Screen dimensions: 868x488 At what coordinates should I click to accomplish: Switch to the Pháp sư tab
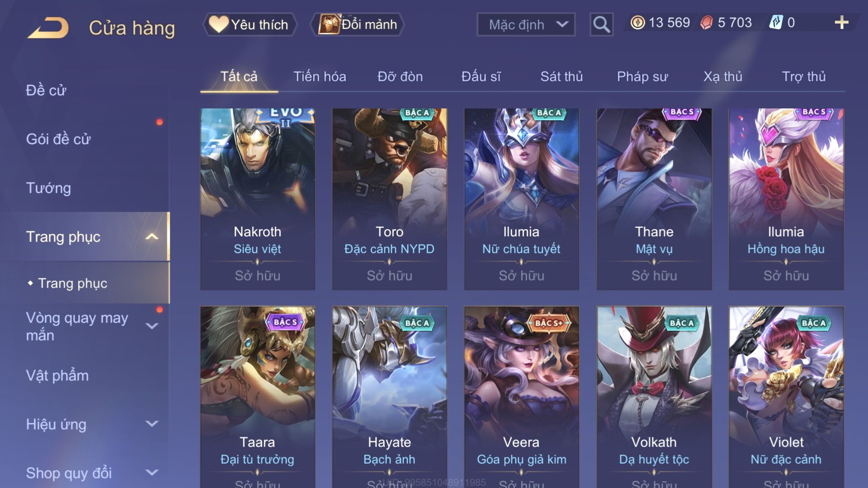pyautogui.click(x=642, y=77)
